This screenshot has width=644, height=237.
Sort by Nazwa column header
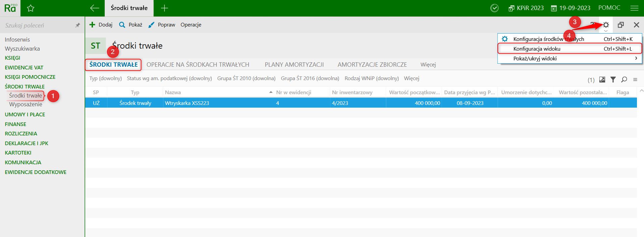tap(218, 92)
